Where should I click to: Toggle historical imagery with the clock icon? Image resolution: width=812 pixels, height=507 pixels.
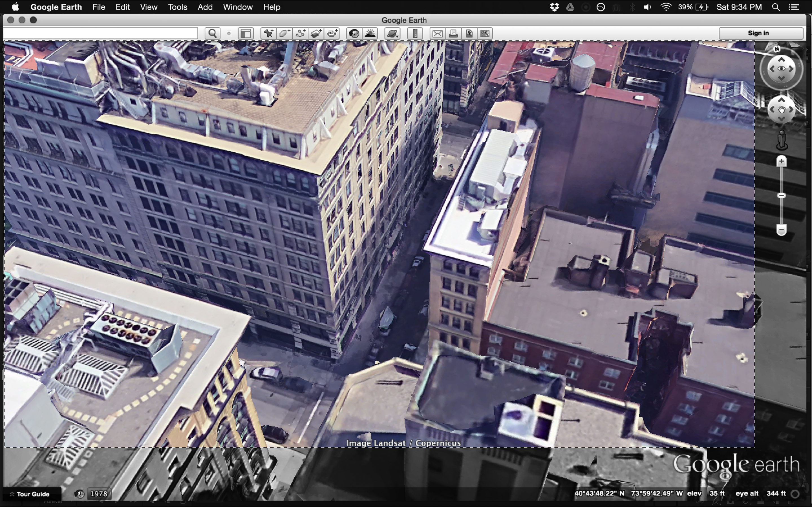pyautogui.click(x=353, y=33)
